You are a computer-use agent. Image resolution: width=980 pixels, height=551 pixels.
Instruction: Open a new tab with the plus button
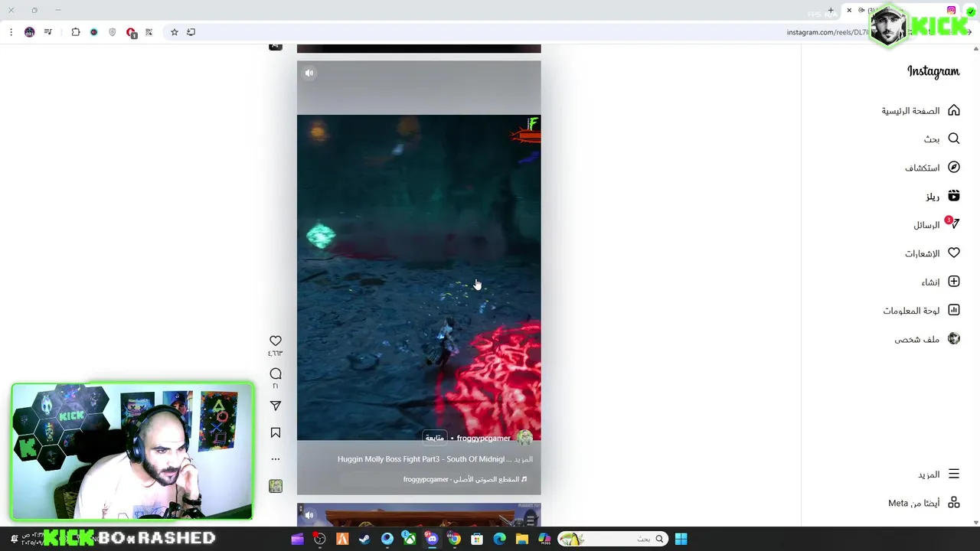[831, 11]
